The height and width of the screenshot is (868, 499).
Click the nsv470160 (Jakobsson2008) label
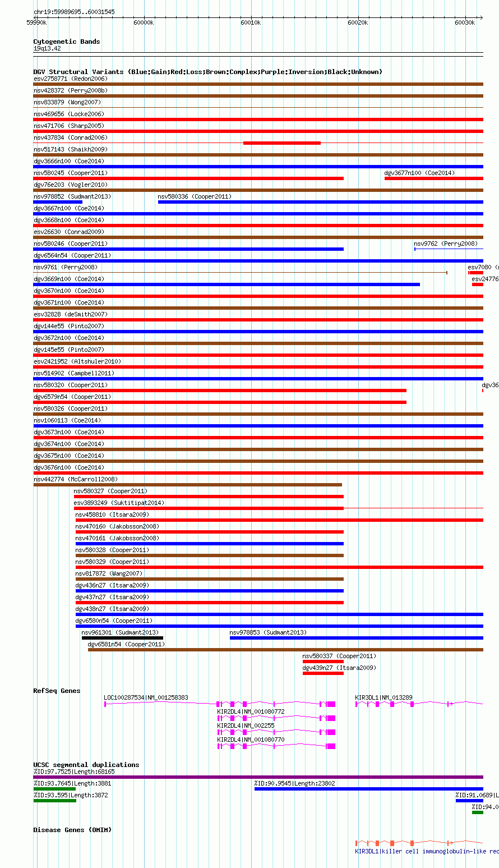(x=118, y=526)
